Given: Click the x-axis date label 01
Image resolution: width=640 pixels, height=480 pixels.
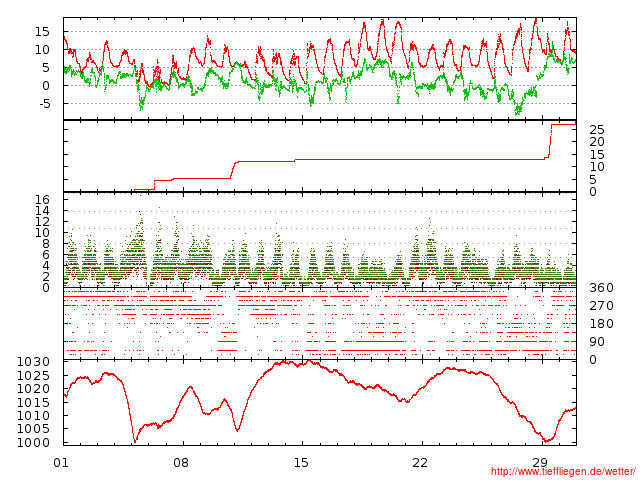Looking at the screenshot, I should point(61,462).
